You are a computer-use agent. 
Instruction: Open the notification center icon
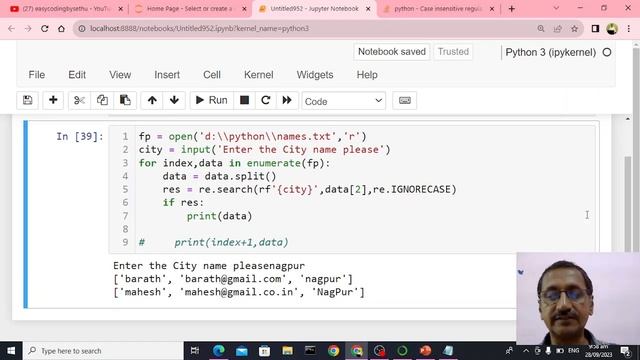pyautogui.click(x=625, y=351)
